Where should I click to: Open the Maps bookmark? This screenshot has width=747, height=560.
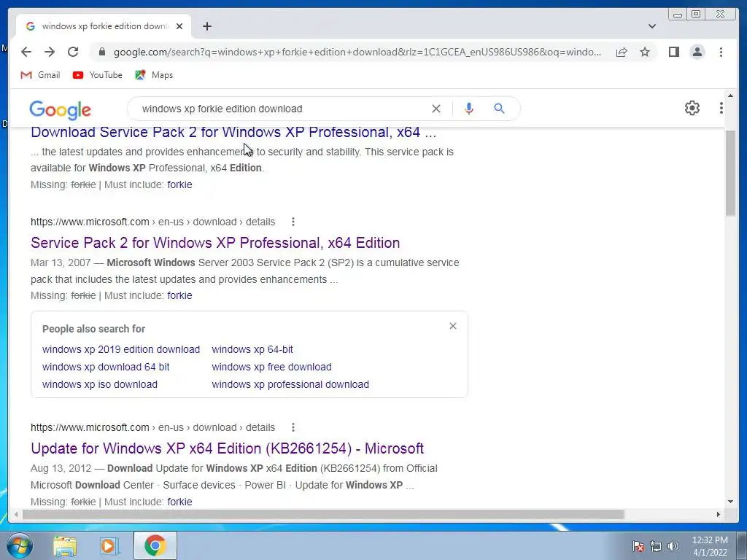click(x=154, y=75)
